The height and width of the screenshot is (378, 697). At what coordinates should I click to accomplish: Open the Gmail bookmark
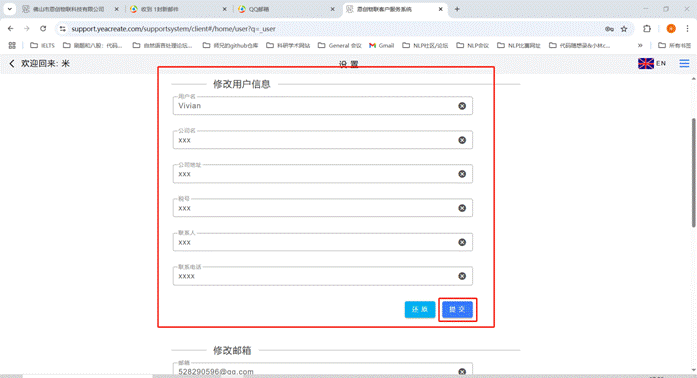tap(381, 45)
